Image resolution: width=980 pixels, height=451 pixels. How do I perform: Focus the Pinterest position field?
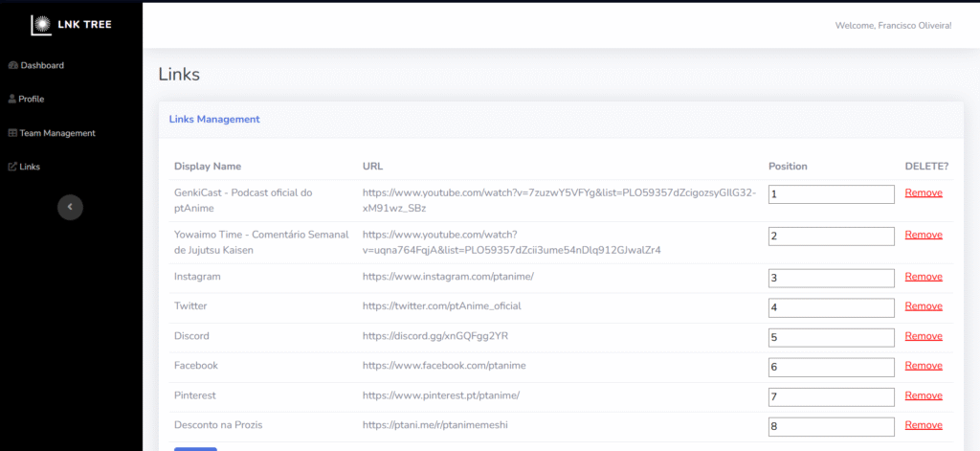point(832,397)
